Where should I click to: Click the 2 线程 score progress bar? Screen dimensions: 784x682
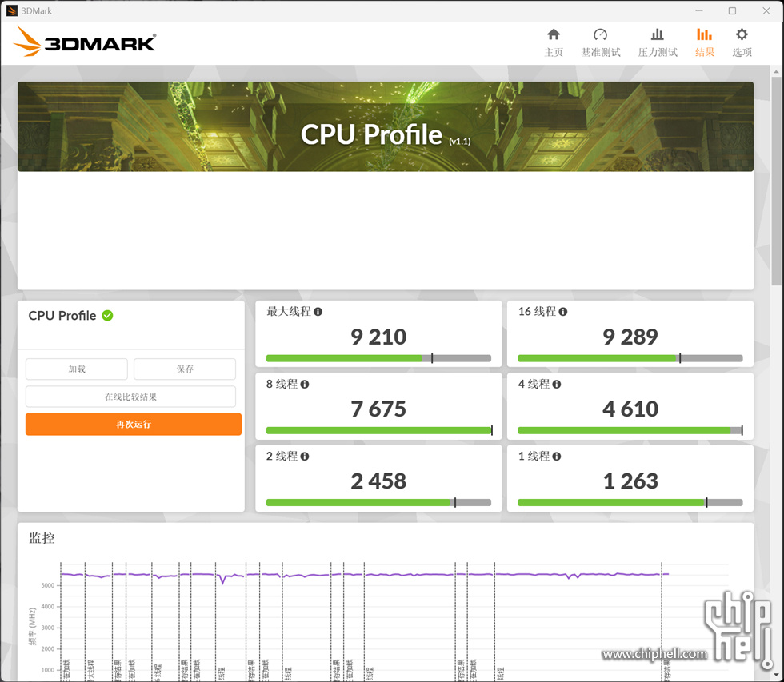tap(378, 503)
